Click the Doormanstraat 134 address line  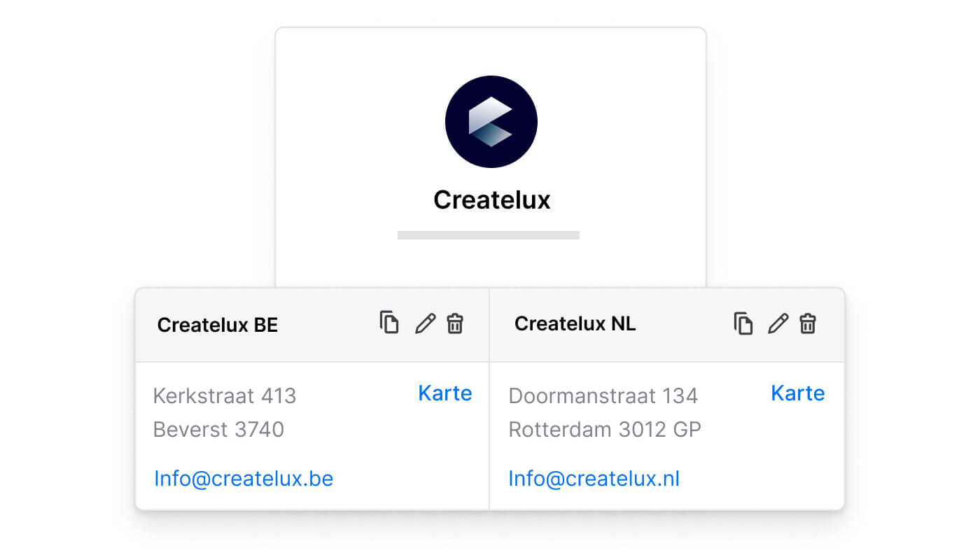pyautogui.click(x=603, y=396)
